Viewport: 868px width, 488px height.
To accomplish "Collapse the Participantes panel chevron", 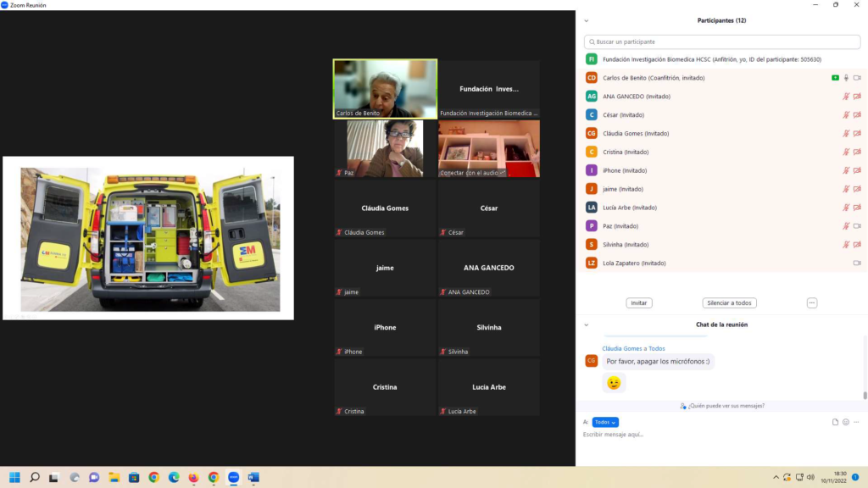I will pos(587,21).
